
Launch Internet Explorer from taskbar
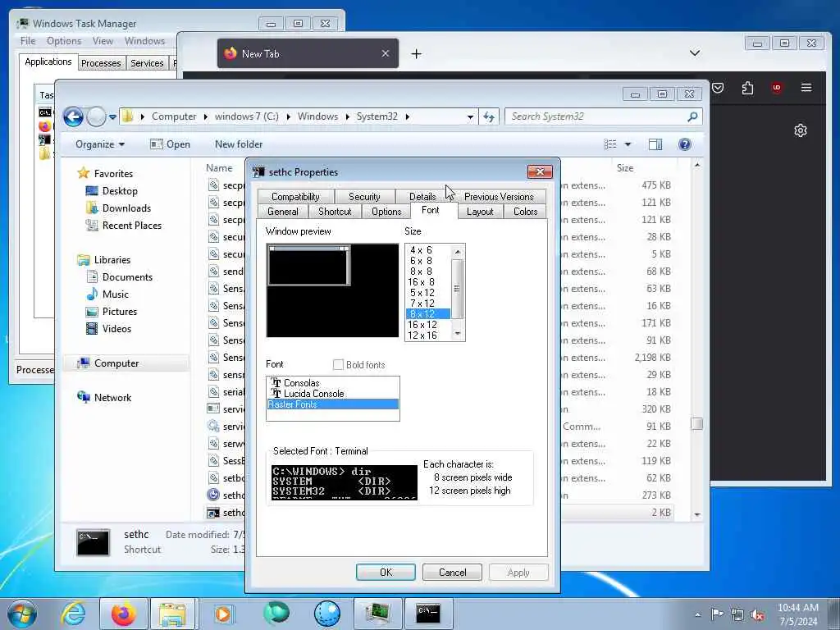pos(73,614)
